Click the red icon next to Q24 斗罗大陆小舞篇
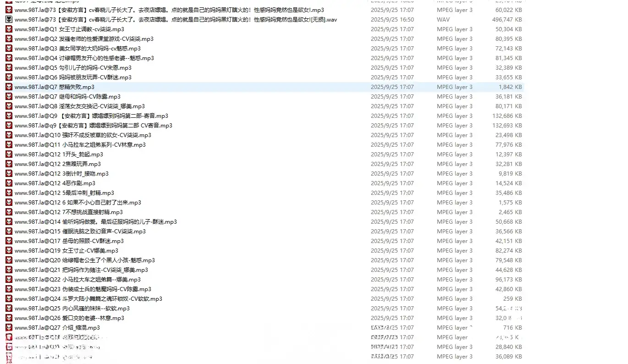Viewport: 628px width, 364px height. click(x=9, y=298)
